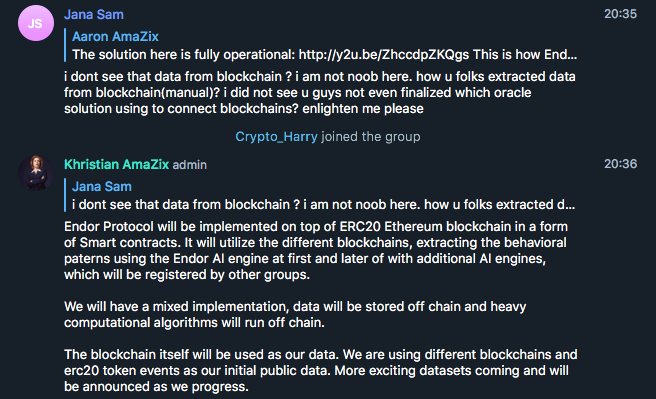Select the paragraph beginning 'Endor Protocol will be implemented'
656x399 pixels.
[316, 251]
